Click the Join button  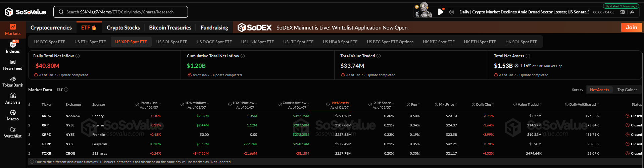pyautogui.click(x=631, y=27)
